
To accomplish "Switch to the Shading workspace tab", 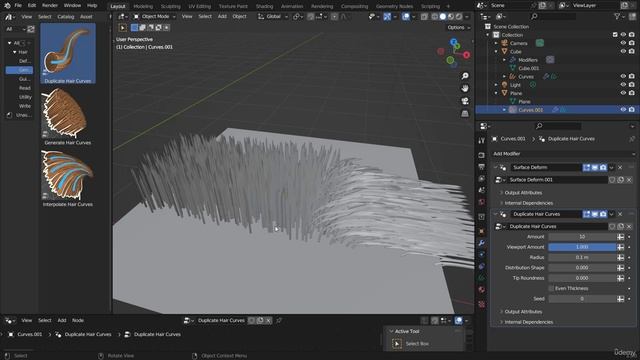I will [x=264, y=6].
